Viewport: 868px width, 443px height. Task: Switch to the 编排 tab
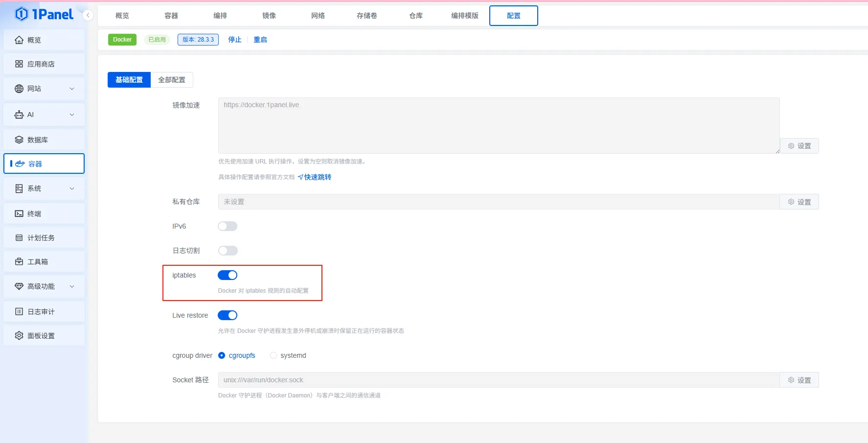coord(220,16)
